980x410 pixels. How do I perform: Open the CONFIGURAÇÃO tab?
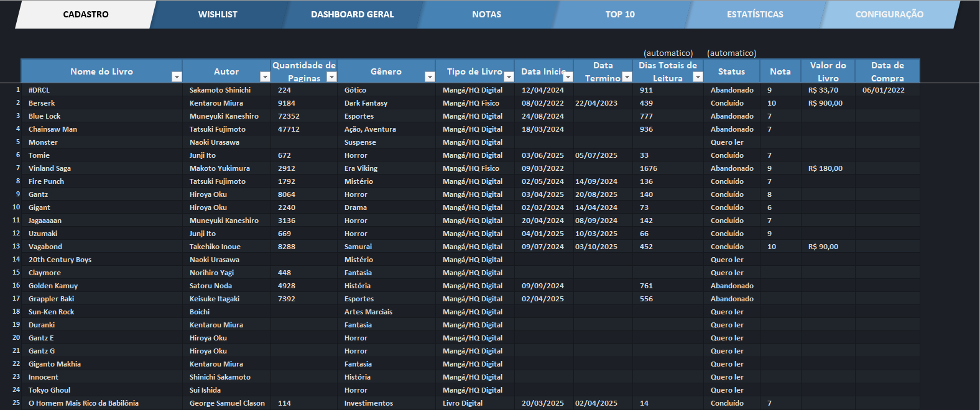[x=889, y=14]
